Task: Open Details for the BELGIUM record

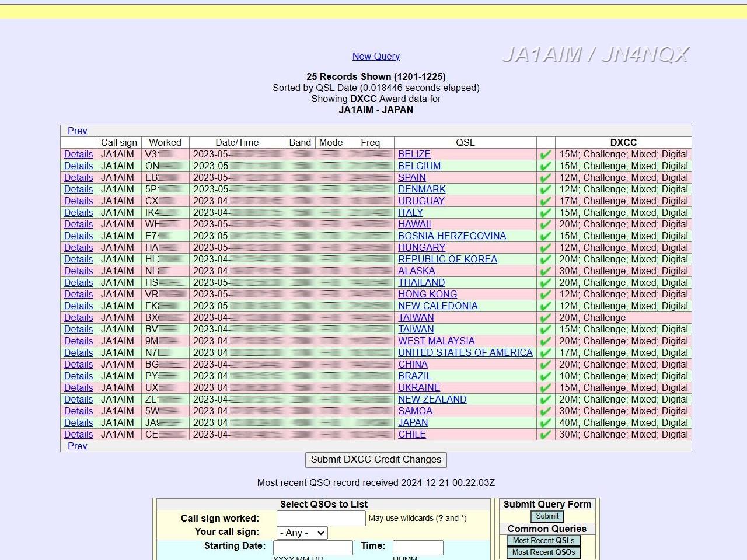Action: [79, 166]
